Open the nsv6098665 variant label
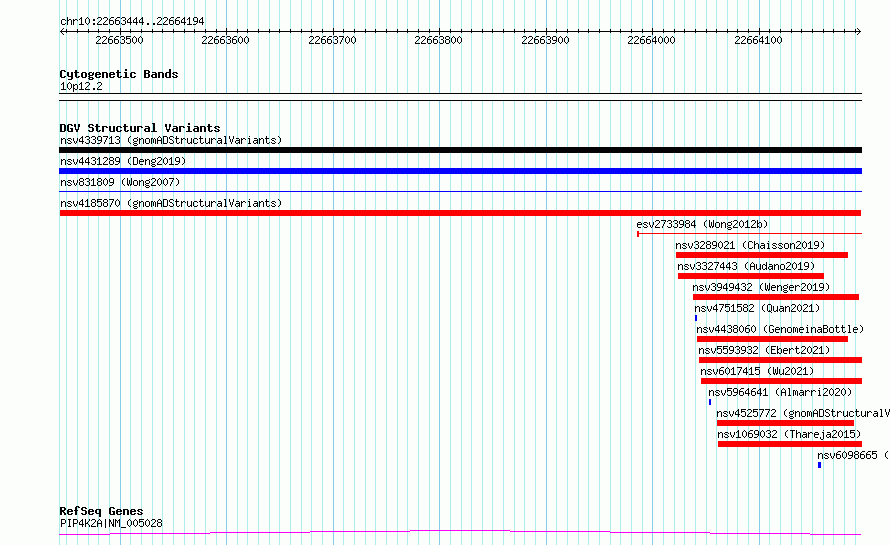Screen dimensions: 890x545 [x=853, y=455]
